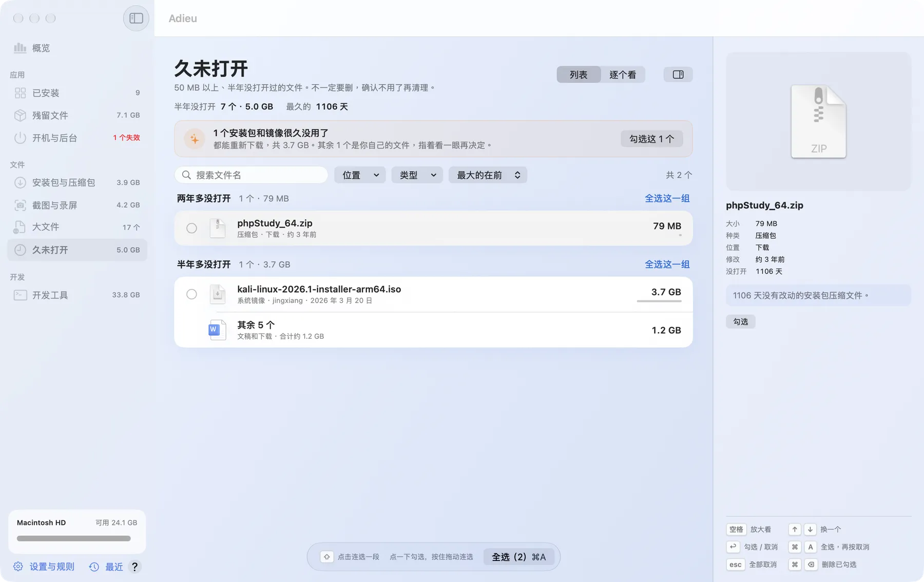
Task: Open the 类型 filter dropdown
Action: (417, 175)
